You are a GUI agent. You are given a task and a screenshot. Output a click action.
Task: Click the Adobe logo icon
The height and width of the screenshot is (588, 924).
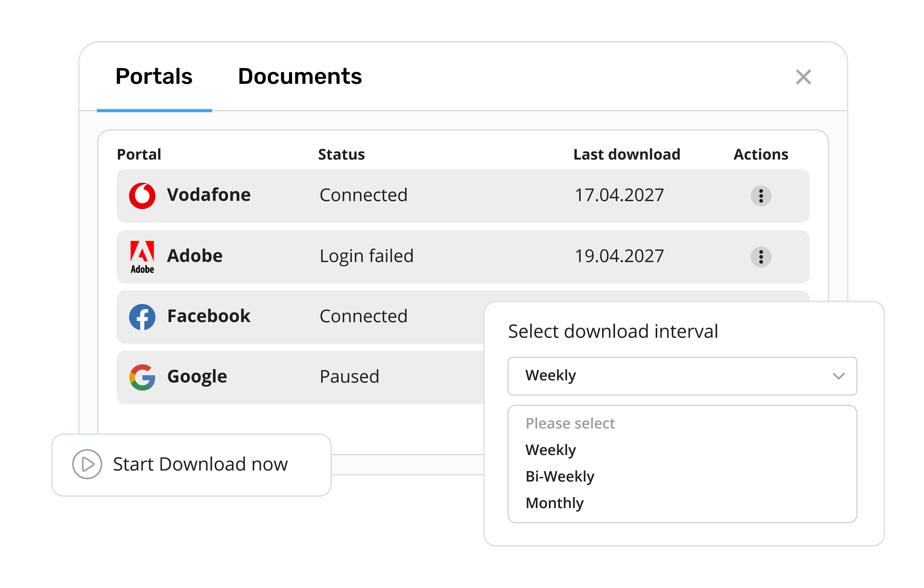[142, 257]
